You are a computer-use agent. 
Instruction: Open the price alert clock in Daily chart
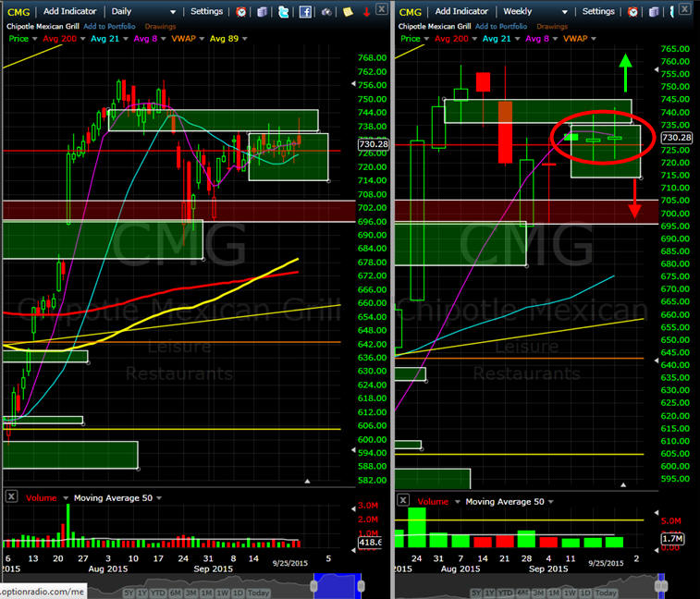(241, 12)
